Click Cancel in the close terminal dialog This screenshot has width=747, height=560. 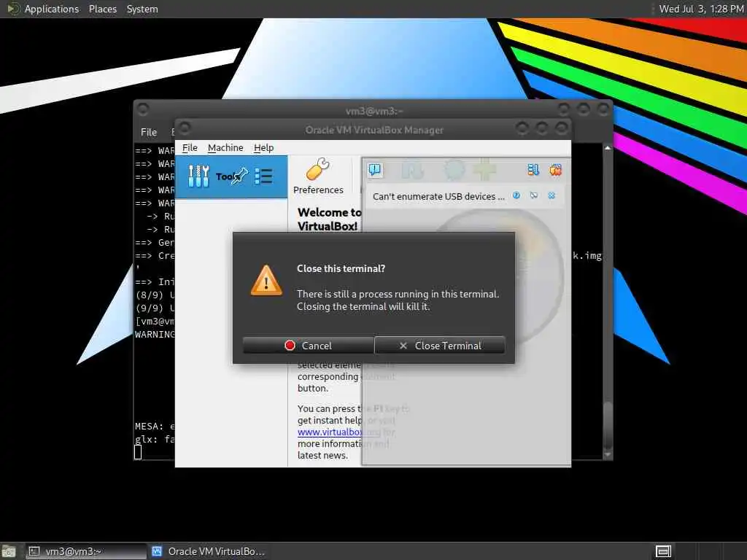(x=309, y=345)
